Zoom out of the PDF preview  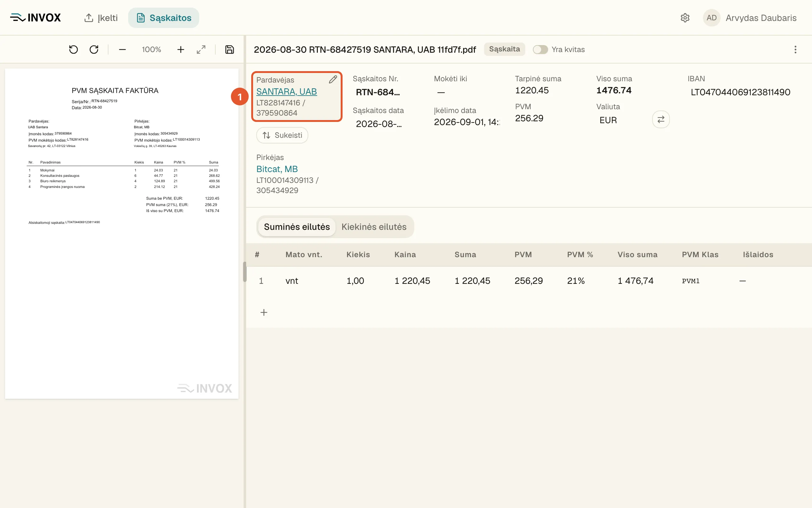122,50
